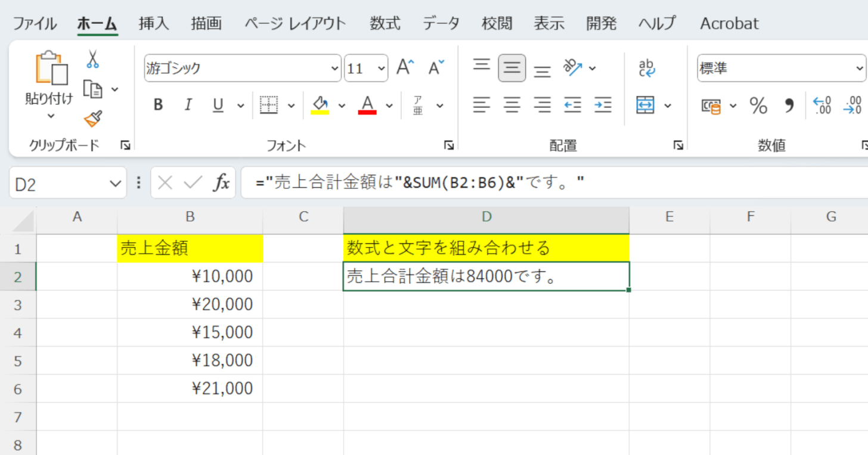
Task: Click the Align Left icon
Action: pyautogui.click(x=482, y=106)
